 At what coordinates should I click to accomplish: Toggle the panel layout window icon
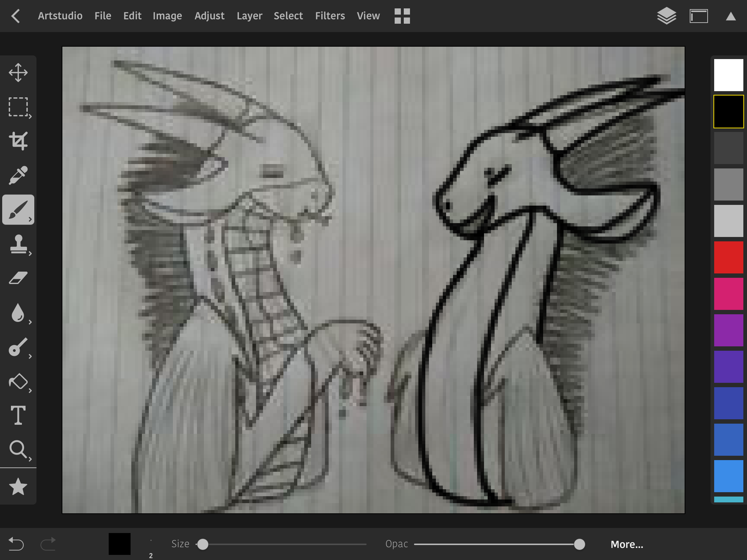pos(698,16)
